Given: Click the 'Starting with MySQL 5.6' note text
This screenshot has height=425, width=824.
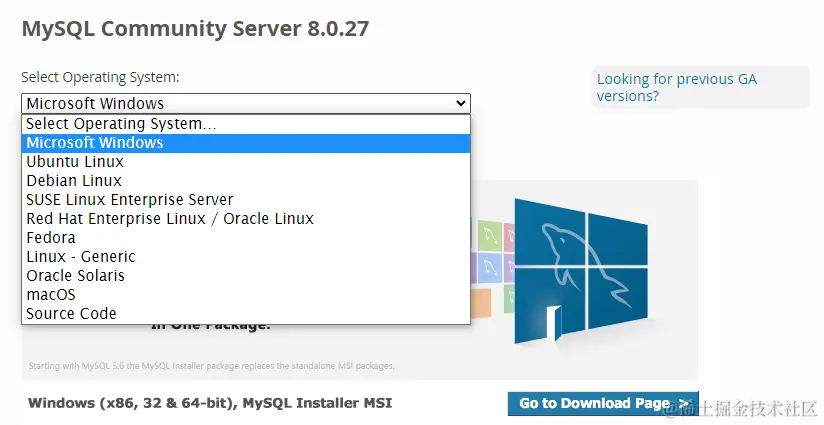Looking at the screenshot, I should (x=211, y=366).
